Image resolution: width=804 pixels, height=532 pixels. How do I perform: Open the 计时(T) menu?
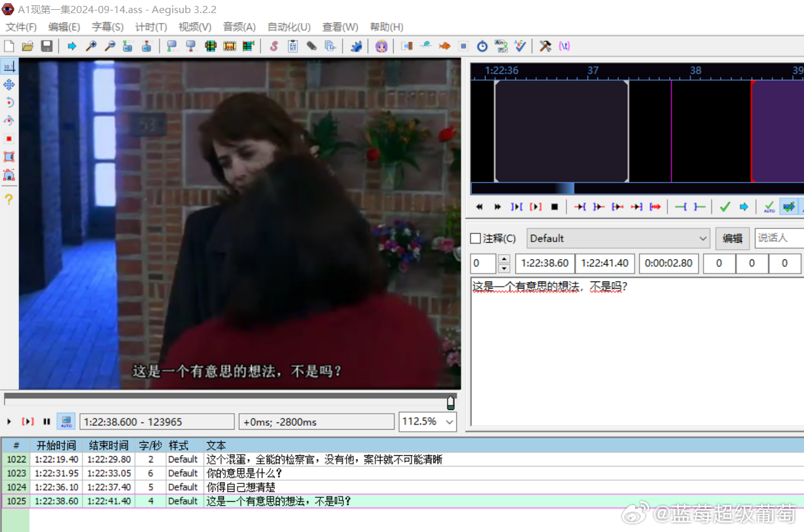click(151, 27)
